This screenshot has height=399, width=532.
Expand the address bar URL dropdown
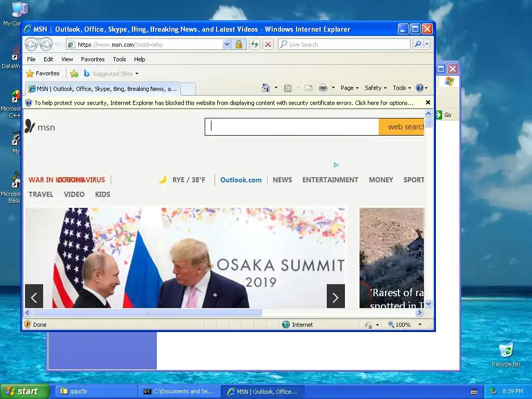click(227, 45)
